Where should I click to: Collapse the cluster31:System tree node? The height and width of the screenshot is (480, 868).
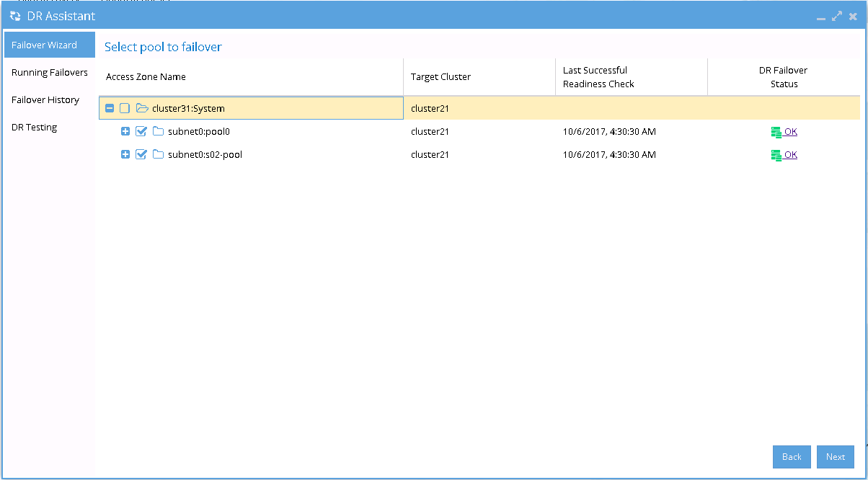(110, 108)
